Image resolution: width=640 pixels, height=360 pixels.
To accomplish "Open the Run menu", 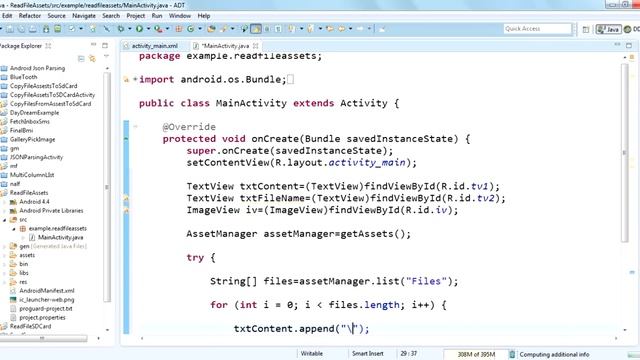I will (157, 16).
